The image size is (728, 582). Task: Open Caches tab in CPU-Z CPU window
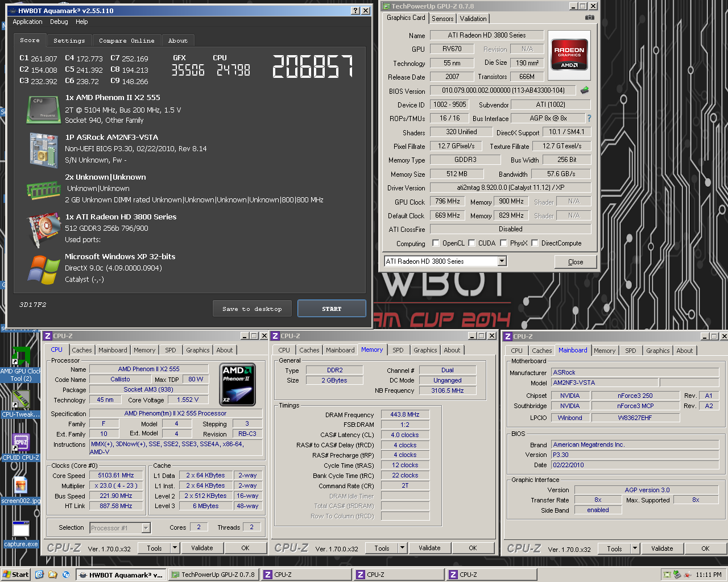tap(82, 350)
